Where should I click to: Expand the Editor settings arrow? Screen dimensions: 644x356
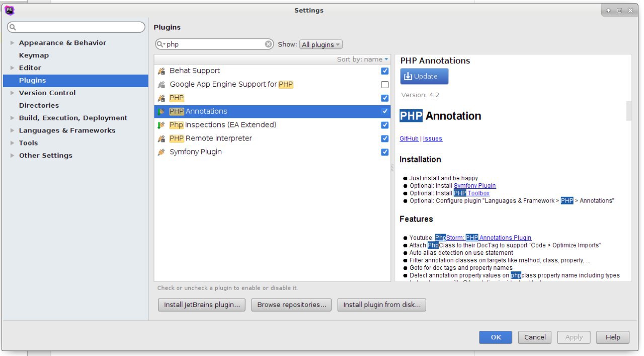point(12,68)
